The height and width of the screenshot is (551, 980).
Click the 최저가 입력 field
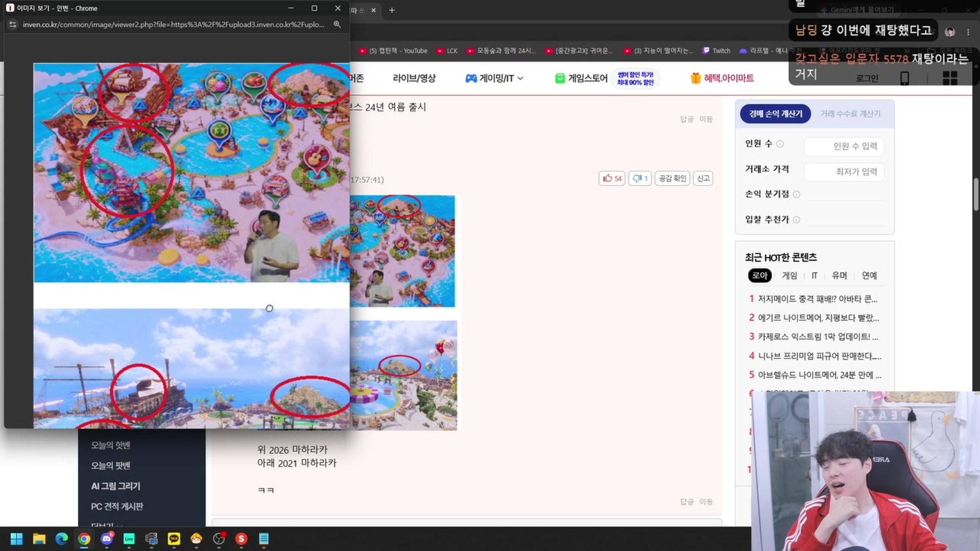click(x=844, y=172)
